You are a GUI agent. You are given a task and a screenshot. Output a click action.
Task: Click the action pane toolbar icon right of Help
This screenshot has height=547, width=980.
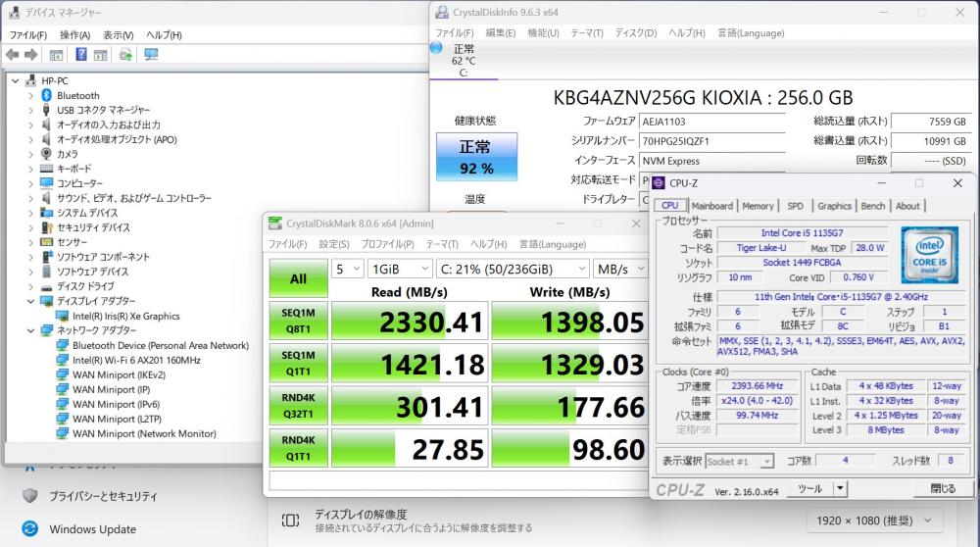tap(101, 55)
